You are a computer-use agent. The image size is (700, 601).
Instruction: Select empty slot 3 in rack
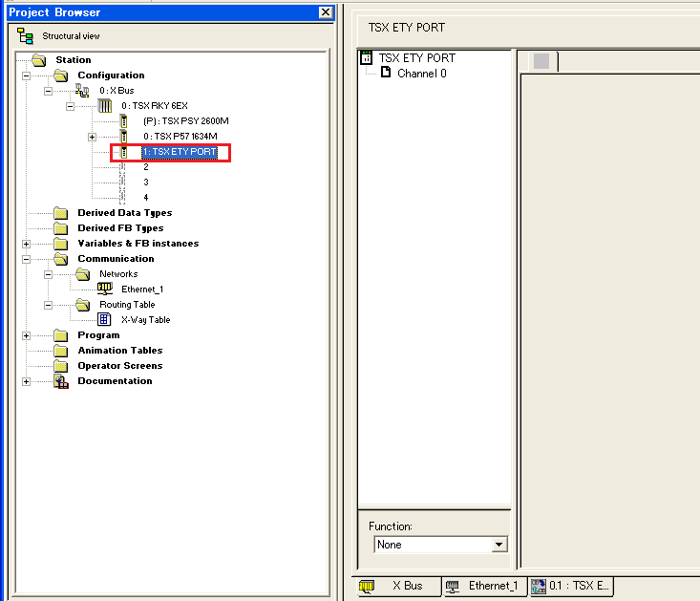145,182
